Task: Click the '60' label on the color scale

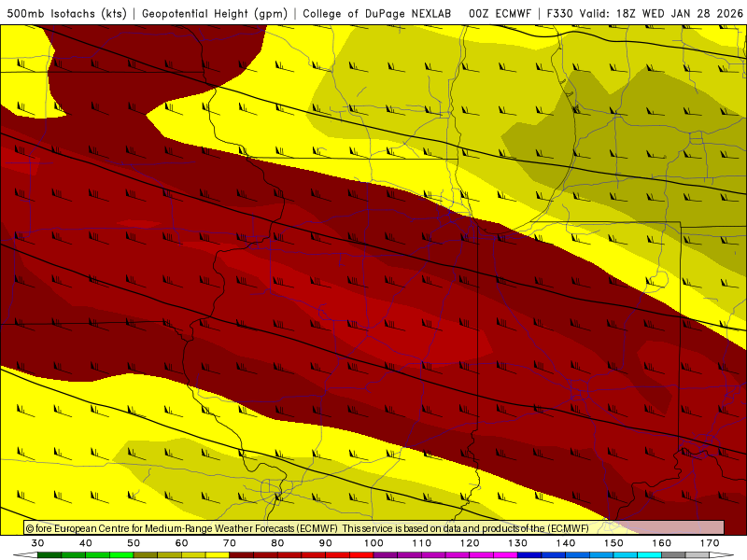Action: 181,543
